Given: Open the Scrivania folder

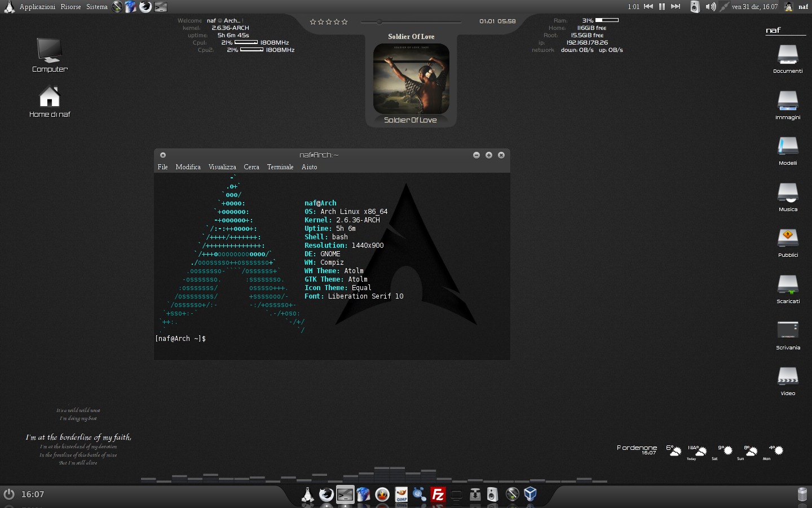Looking at the screenshot, I should [x=788, y=335].
